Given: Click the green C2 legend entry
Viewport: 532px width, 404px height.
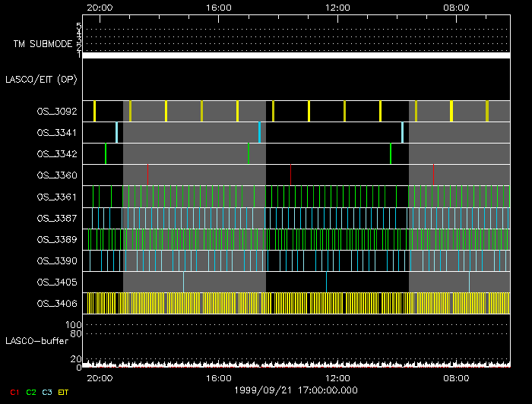Looking at the screenshot, I should tap(31, 392).
